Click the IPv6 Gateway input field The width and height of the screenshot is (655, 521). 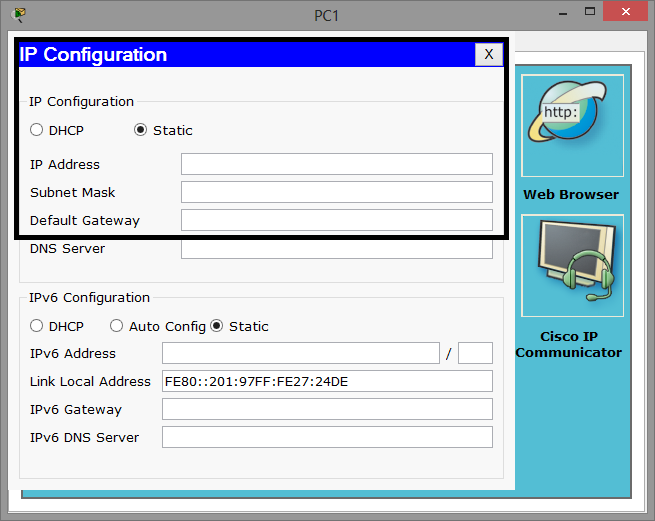[328, 409]
